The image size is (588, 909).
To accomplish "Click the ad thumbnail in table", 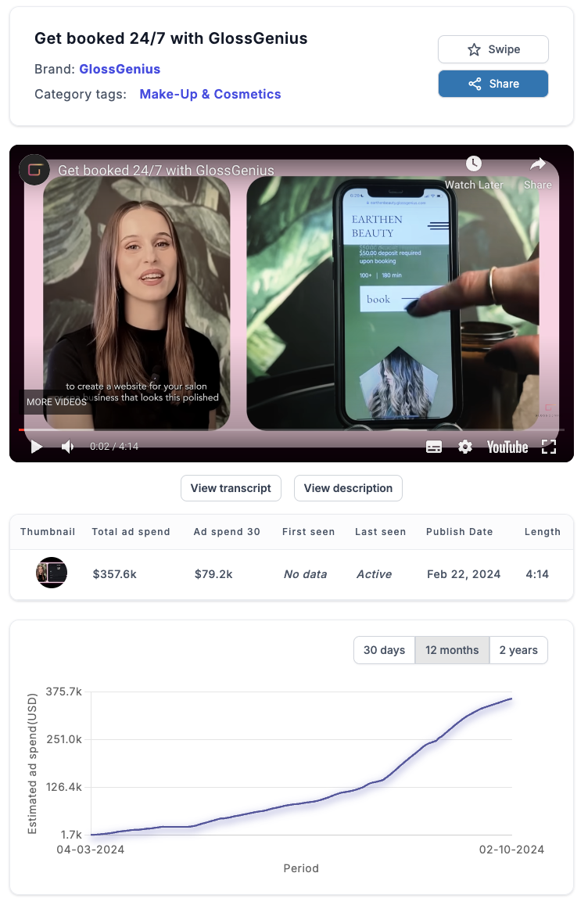I will point(52,573).
